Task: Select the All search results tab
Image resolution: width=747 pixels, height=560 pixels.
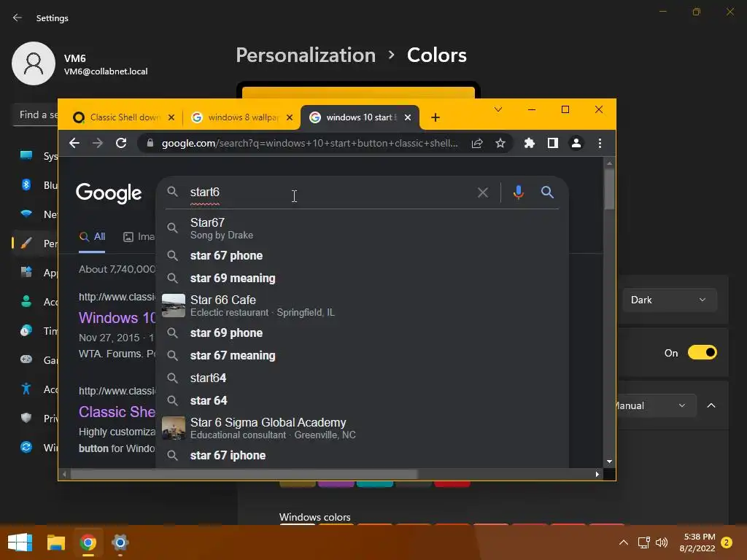Action: (x=93, y=237)
